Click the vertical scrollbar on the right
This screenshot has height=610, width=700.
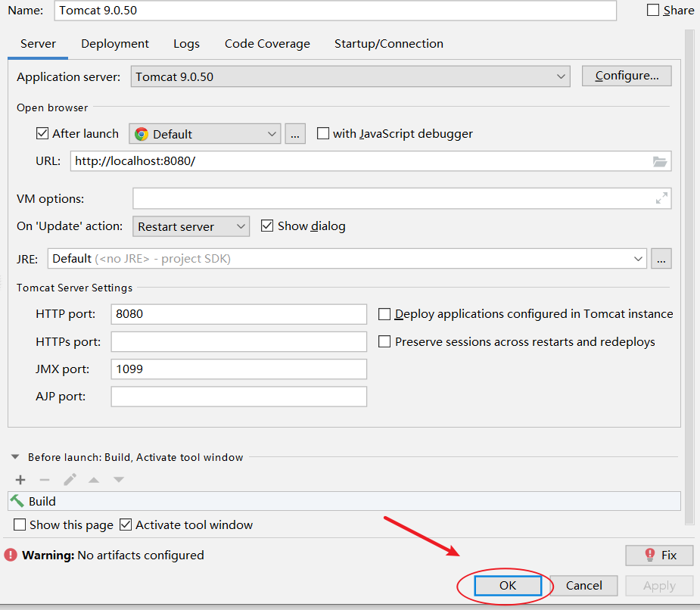click(x=689, y=277)
